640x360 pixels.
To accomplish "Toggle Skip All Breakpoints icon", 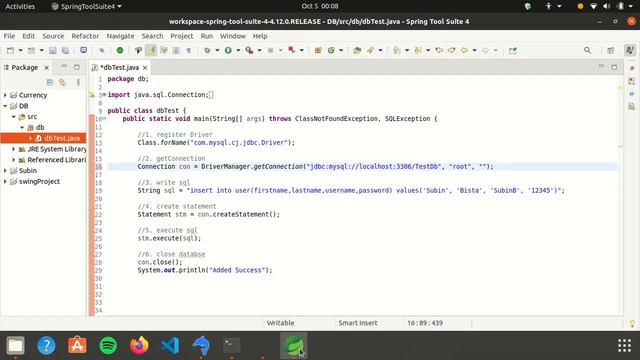I will [x=102, y=50].
